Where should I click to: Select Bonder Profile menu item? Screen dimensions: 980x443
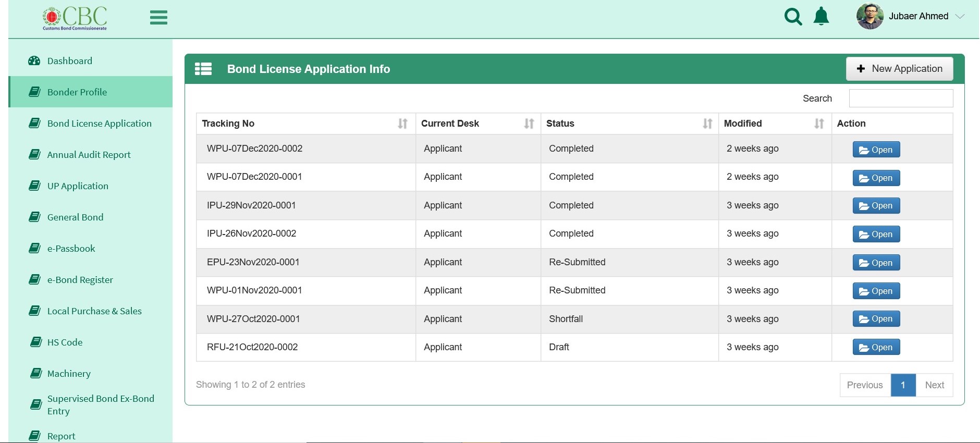pos(90,92)
